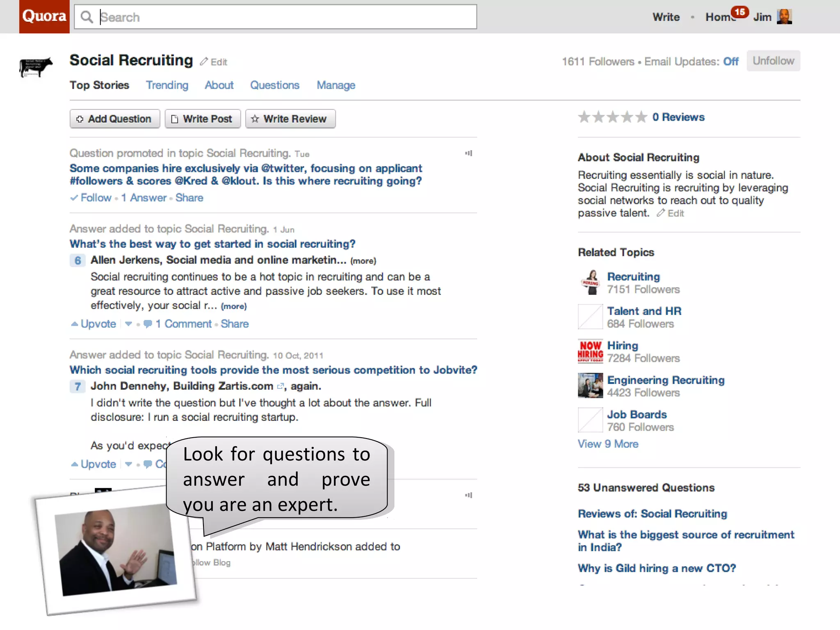
Task: Click the Recruiting related topic thumbnail
Action: coord(590,283)
